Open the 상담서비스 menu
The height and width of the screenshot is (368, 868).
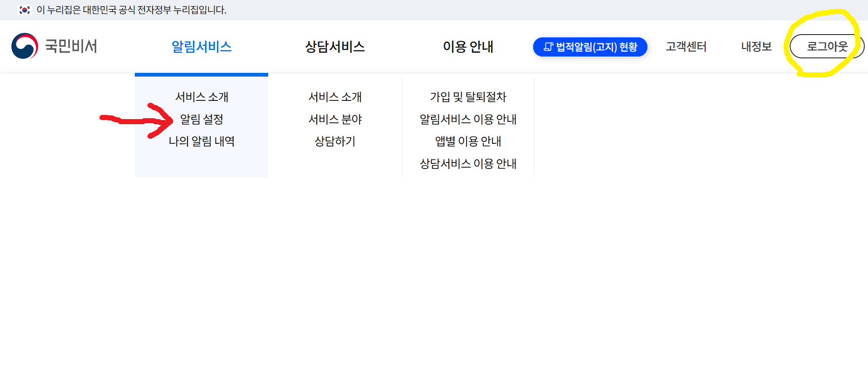click(335, 47)
